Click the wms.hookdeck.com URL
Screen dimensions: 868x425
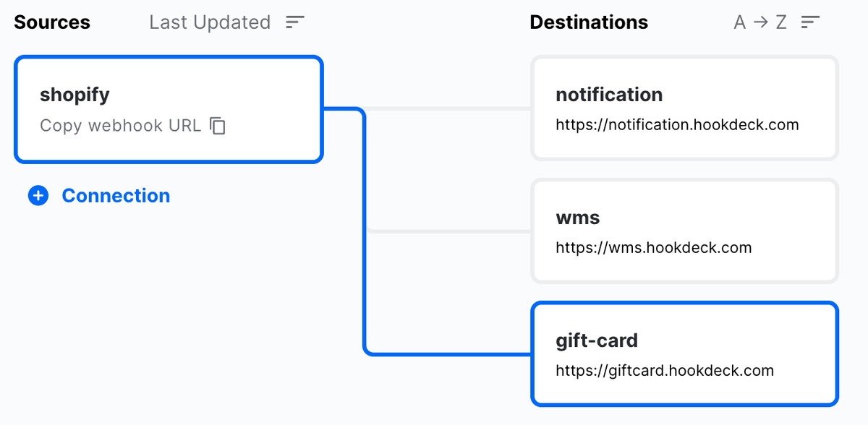(x=653, y=248)
